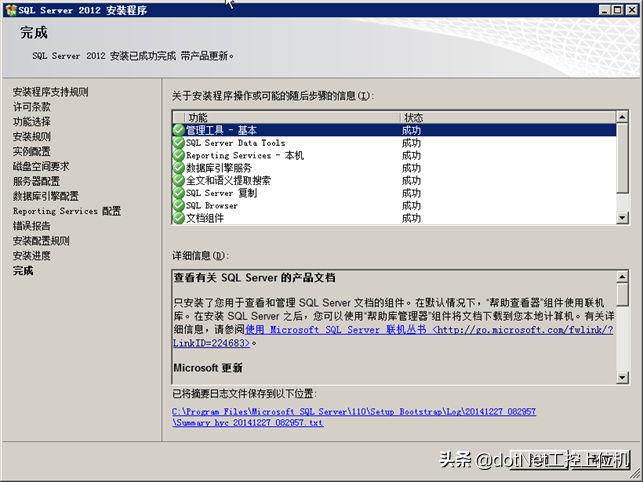Viewport: 643px width, 482px height.
Task: Select the 状态 column header
Action: coord(508,117)
